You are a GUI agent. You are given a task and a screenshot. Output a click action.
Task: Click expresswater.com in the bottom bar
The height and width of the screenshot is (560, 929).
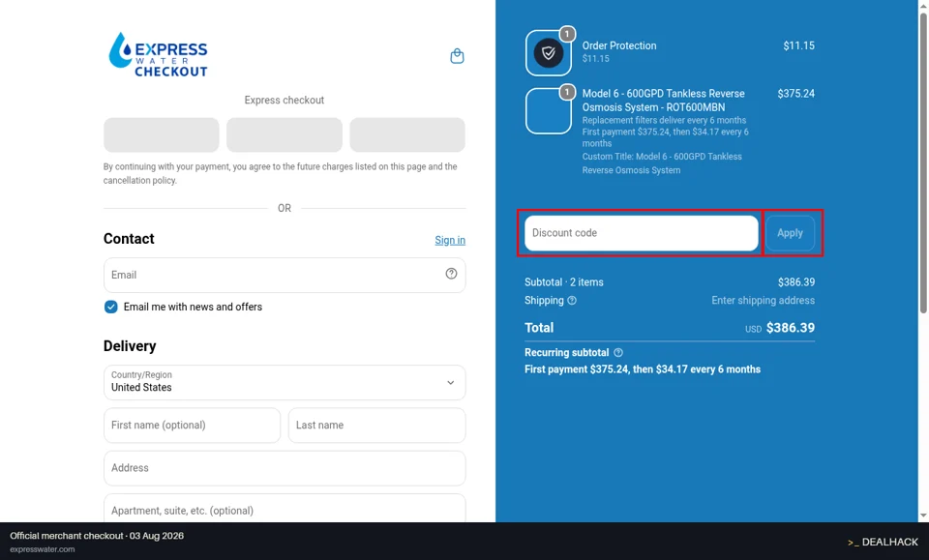click(42, 549)
